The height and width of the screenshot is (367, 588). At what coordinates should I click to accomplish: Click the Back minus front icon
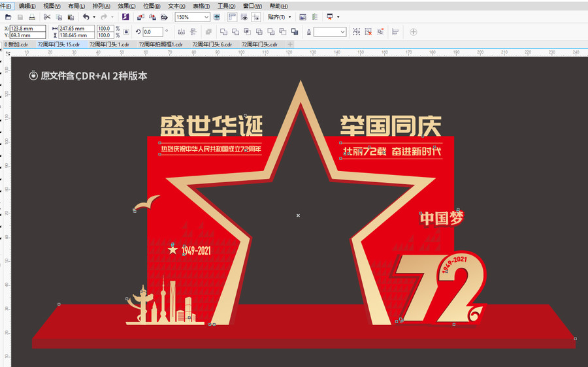(283, 32)
